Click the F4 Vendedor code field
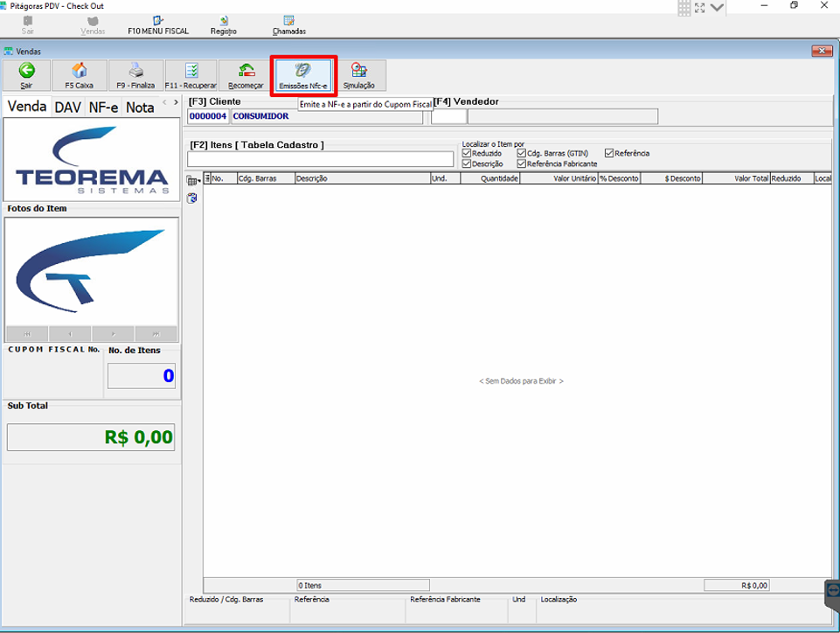This screenshot has height=633, width=840. coord(449,116)
